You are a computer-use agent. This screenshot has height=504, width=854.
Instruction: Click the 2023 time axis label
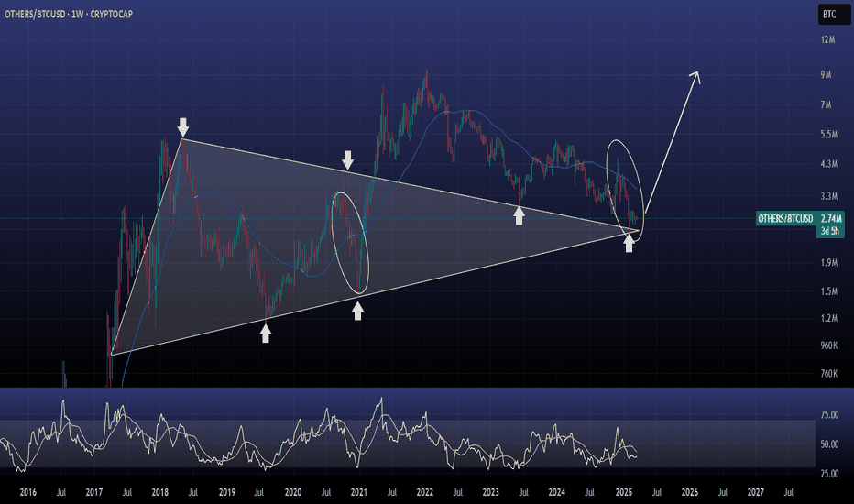(x=491, y=493)
